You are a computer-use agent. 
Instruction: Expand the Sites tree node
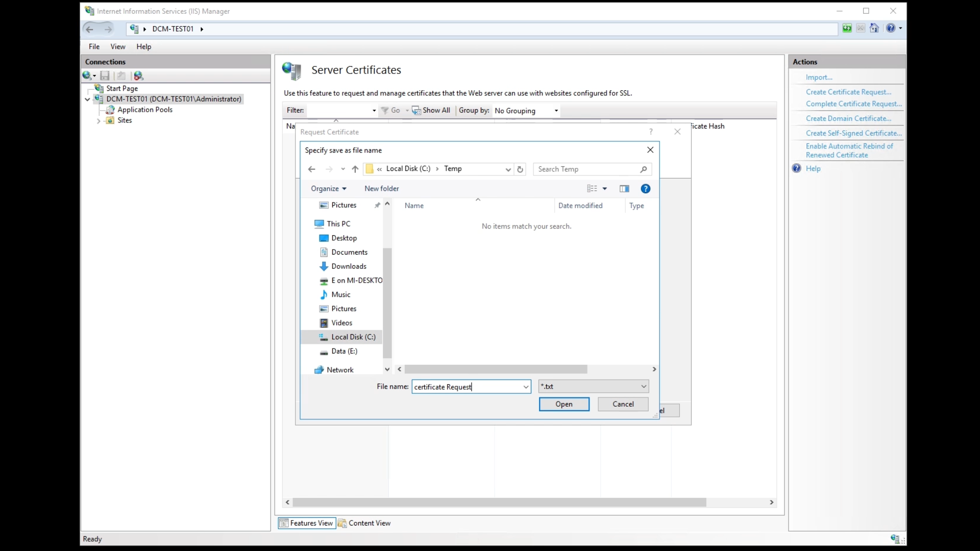pyautogui.click(x=99, y=121)
